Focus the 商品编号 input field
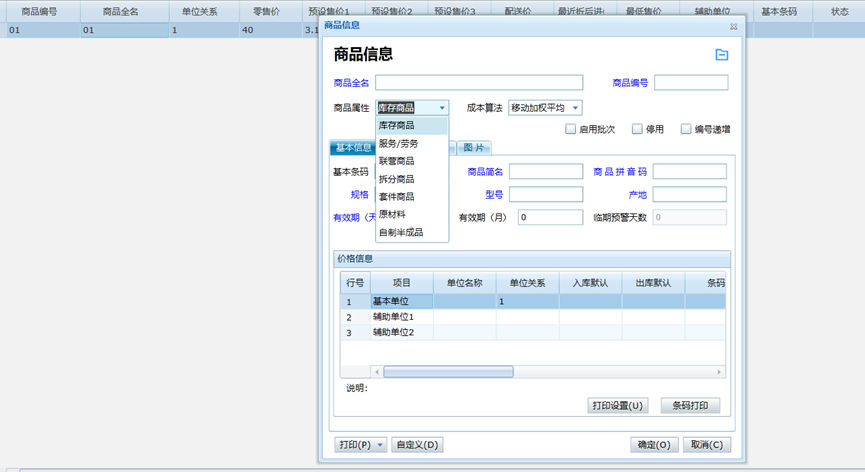Screen dimensions: 865x472 coord(691,83)
